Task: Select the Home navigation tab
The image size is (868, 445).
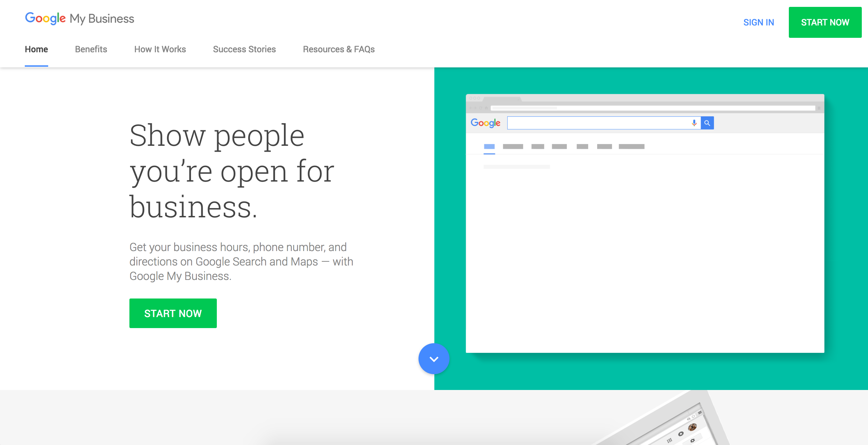Action: point(36,49)
